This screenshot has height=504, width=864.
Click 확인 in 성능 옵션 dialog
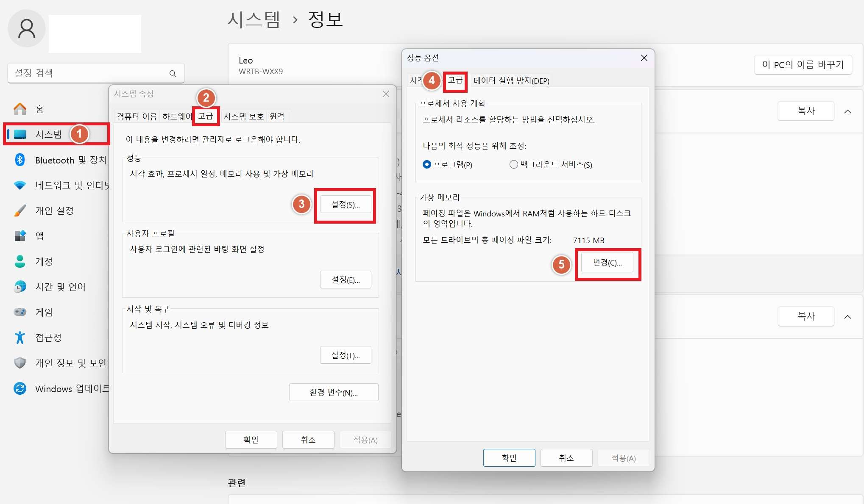click(x=509, y=458)
